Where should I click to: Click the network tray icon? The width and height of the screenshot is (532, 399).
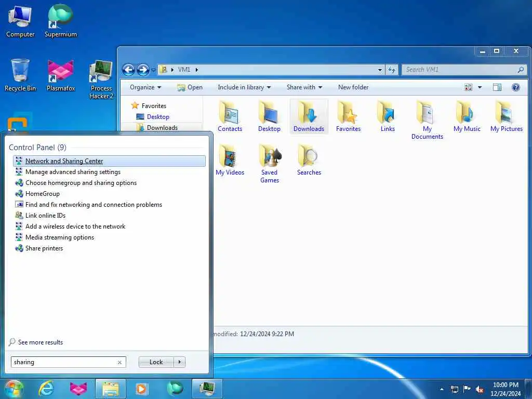click(x=454, y=390)
